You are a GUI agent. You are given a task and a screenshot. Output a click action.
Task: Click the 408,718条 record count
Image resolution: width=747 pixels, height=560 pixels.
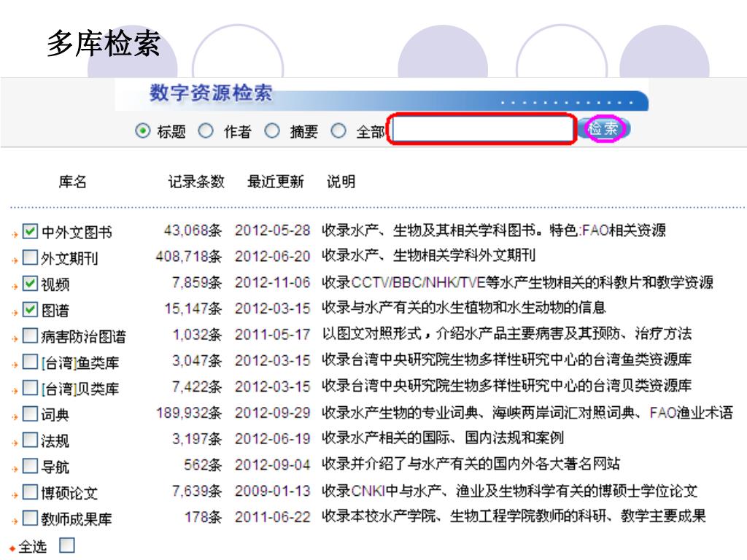189,256
